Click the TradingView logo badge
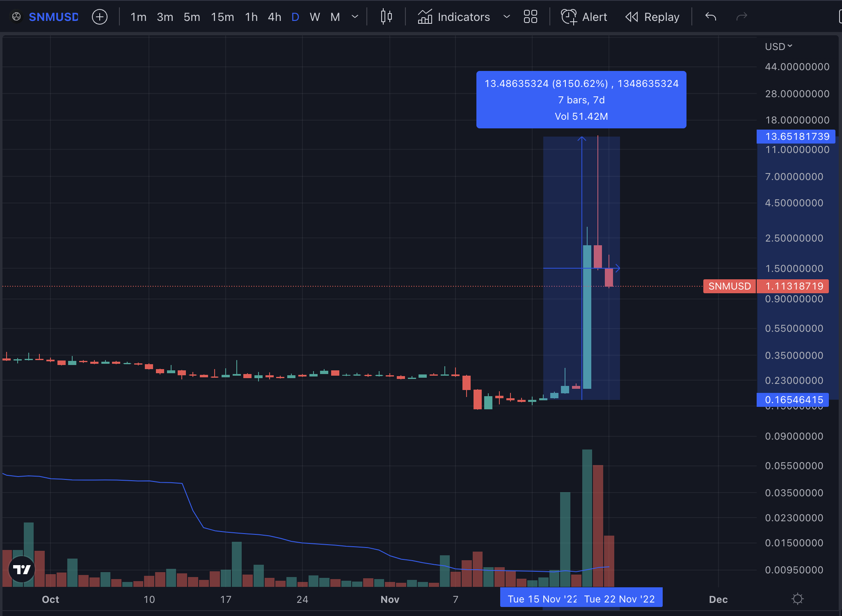The height and width of the screenshot is (616, 842). click(22, 569)
